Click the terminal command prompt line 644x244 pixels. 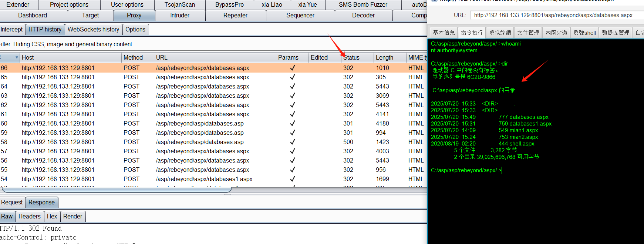click(x=466, y=170)
